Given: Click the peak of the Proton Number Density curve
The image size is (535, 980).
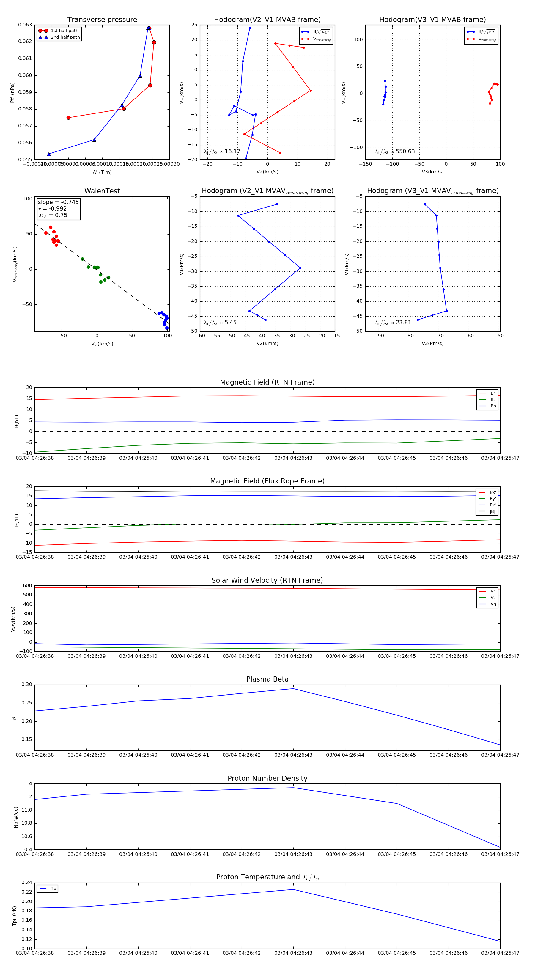Looking at the screenshot, I should point(293,788).
